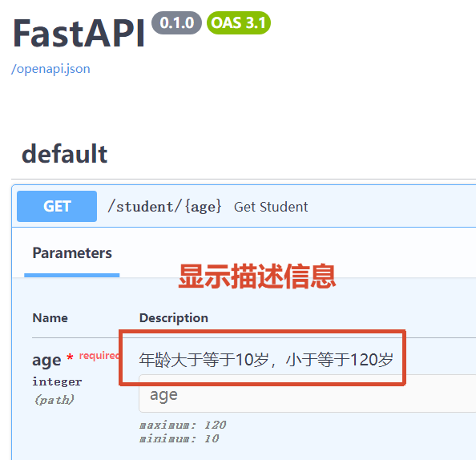Click the 年龄大于等于10岁 description text
Image resolution: width=476 pixels, height=460 pixels.
pos(266,360)
